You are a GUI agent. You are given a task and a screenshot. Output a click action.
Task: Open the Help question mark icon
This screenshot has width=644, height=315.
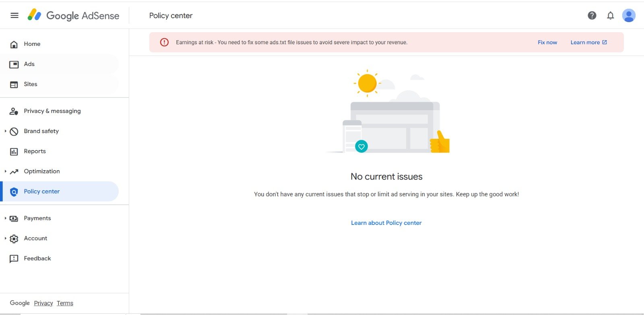pos(592,15)
